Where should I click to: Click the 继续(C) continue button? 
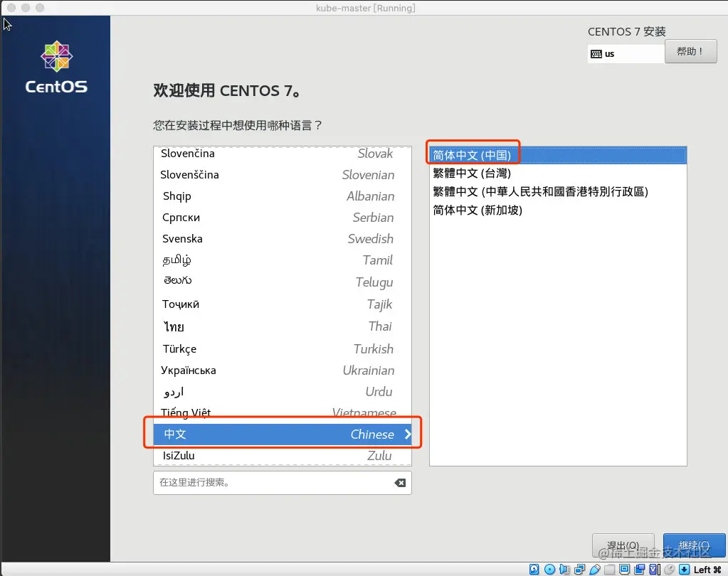click(694, 545)
